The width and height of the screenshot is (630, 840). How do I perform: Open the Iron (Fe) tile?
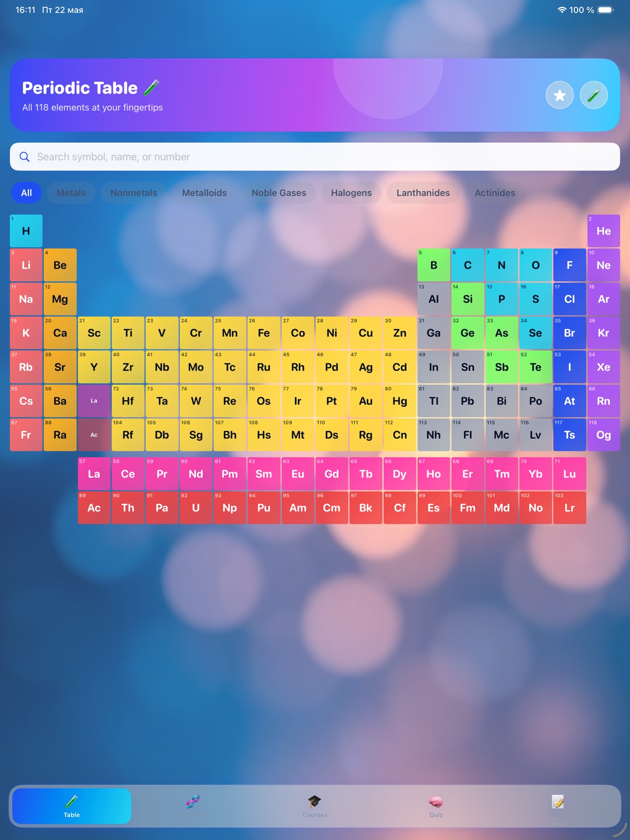[264, 333]
